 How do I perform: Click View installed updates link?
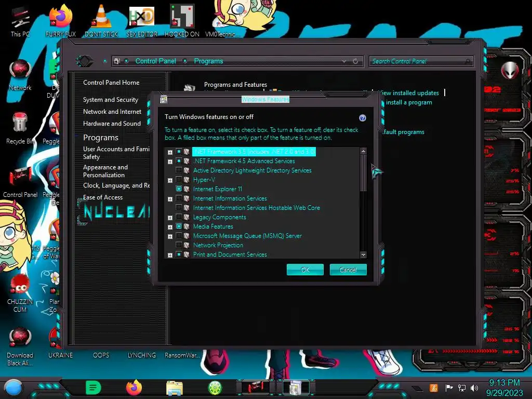408,93
